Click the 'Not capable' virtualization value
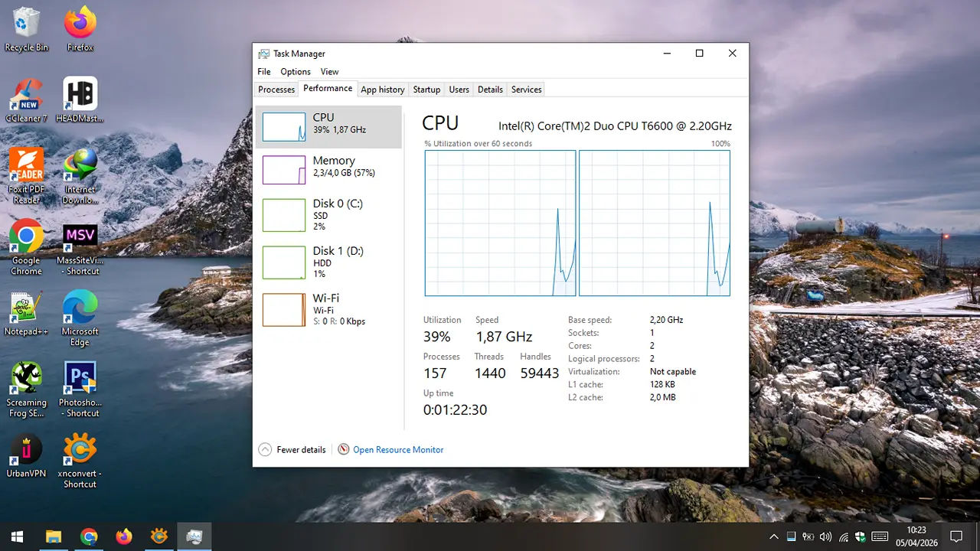 [673, 372]
